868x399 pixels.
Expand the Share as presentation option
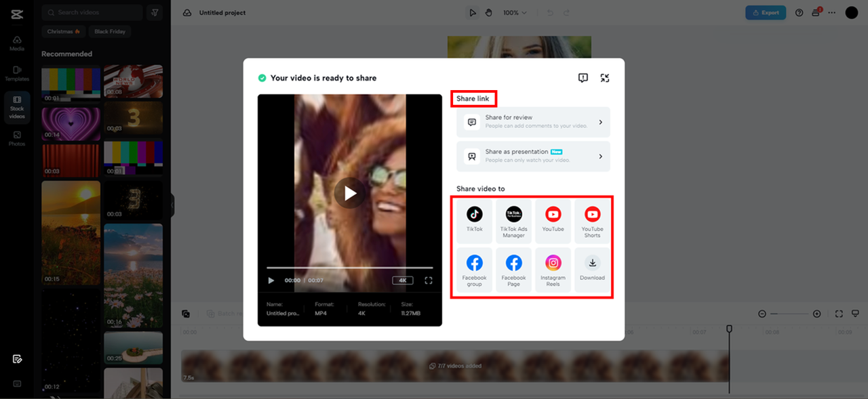pyautogui.click(x=533, y=156)
